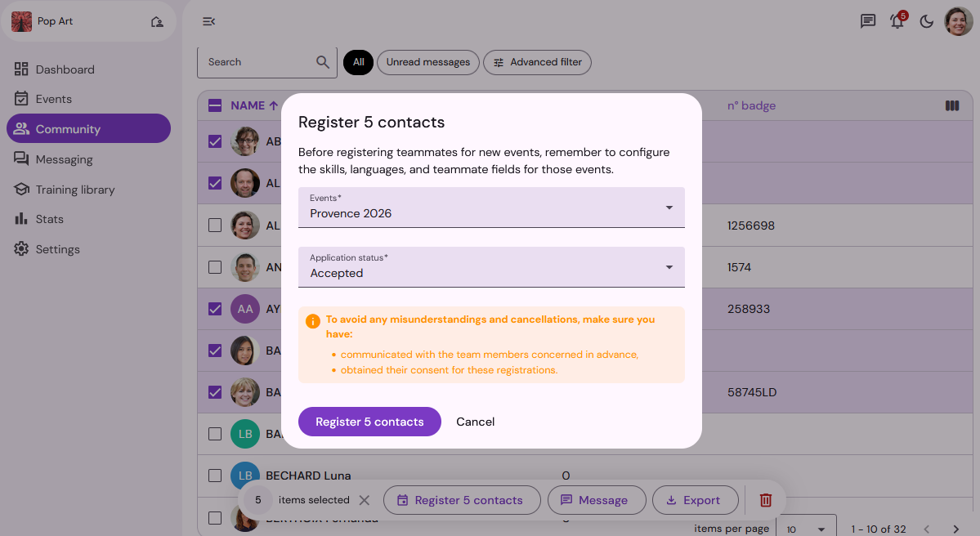Open column display settings icon
The width and height of the screenshot is (980, 536).
tap(951, 105)
